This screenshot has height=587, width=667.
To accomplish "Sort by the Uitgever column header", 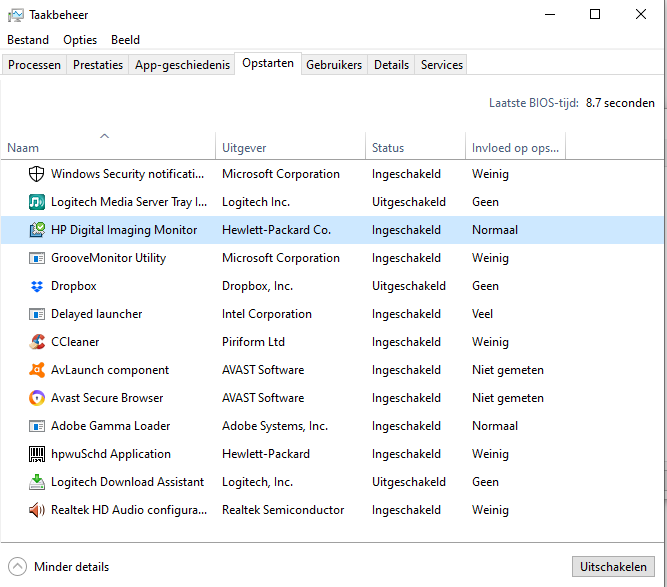I will pyautogui.click(x=291, y=145).
